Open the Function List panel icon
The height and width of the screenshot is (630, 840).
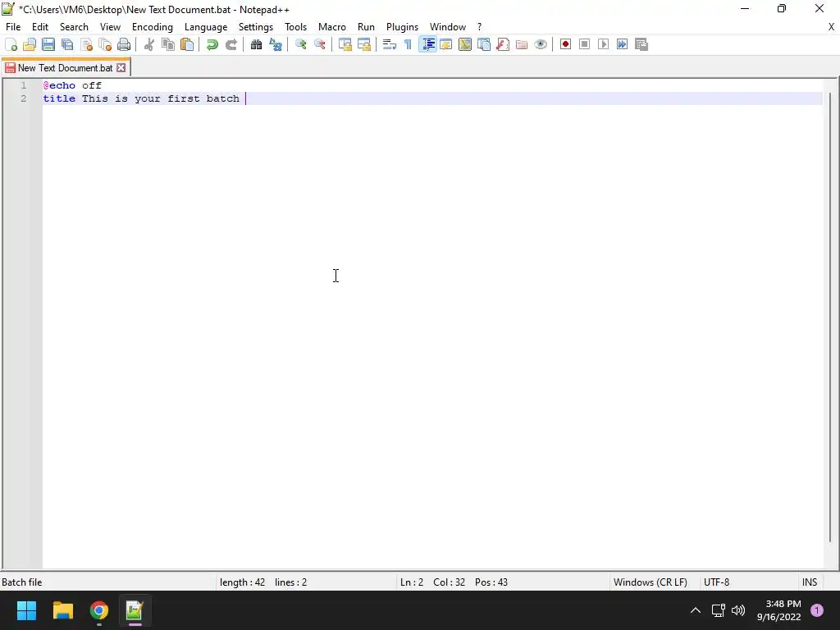tap(503, 44)
